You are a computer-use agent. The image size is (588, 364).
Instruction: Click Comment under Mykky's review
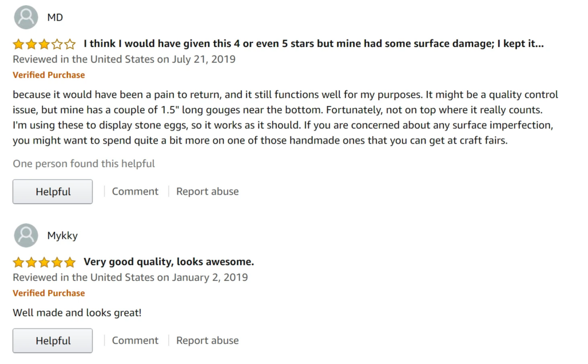tap(135, 340)
